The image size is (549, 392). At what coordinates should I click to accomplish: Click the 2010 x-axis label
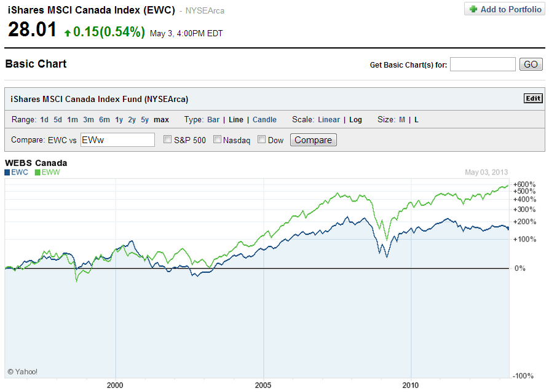(x=410, y=385)
